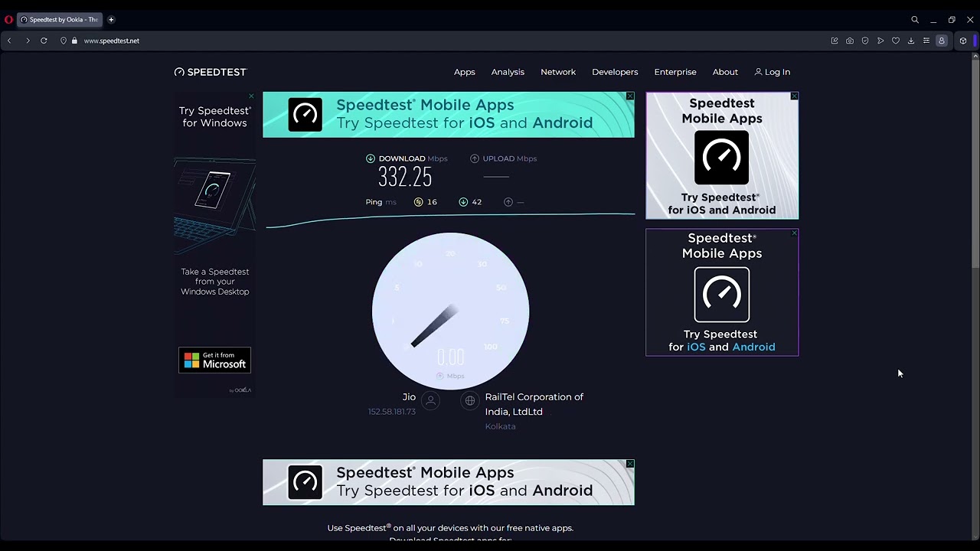Open the Enterprise menu
The image size is (980, 551).
point(675,72)
